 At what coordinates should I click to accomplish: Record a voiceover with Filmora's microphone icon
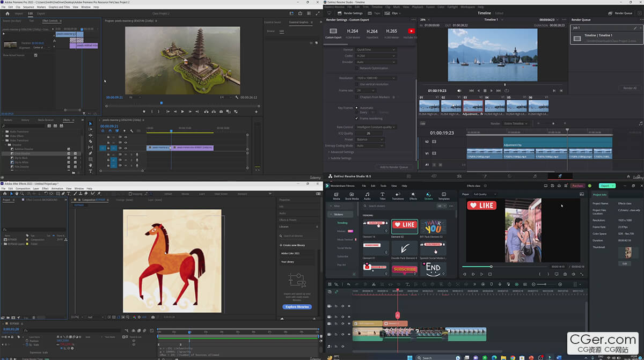pyautogui.click(x=500, y=284)
